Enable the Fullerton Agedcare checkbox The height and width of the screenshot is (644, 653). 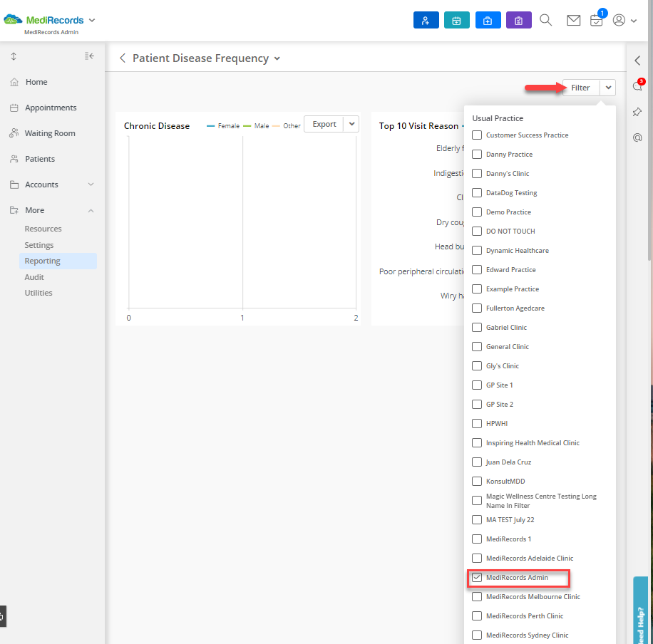[477, 308]
